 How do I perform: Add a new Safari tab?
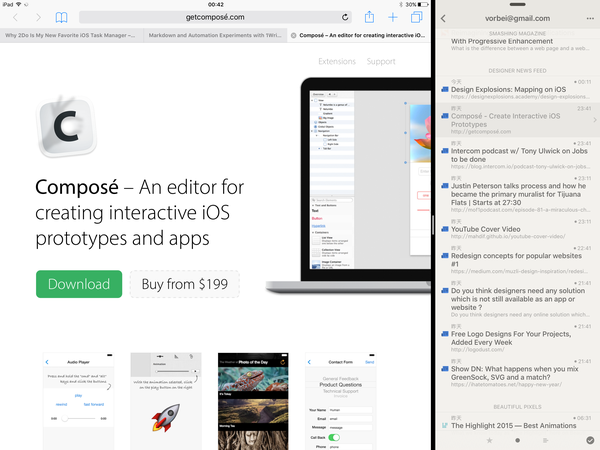click(x=393, y=17)
